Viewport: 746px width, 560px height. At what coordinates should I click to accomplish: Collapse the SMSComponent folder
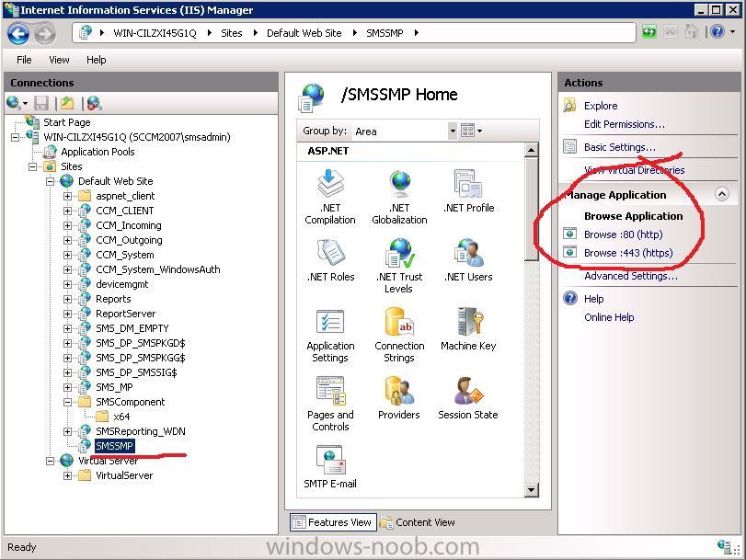67,402
